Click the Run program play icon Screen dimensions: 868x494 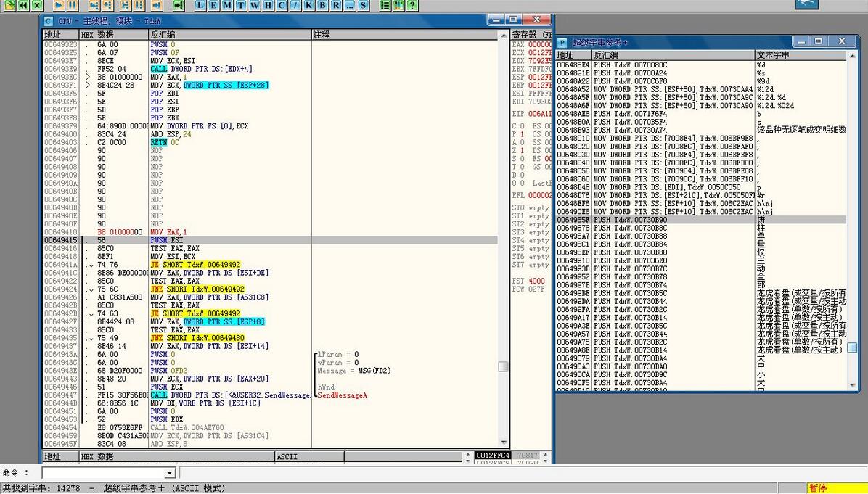(x=58, y=5)
